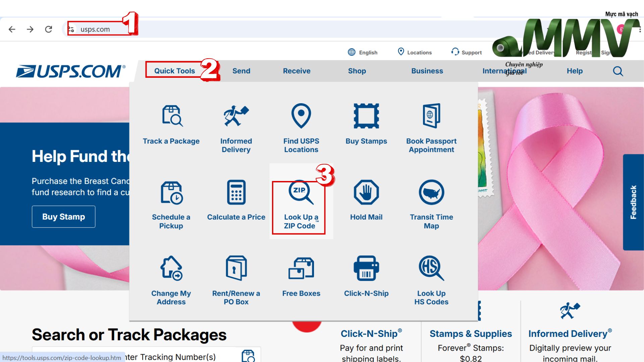This screenshot has width=644, height=362.
Task: Select the Find USPS Locations pin icon
Action: click(301, 116)
